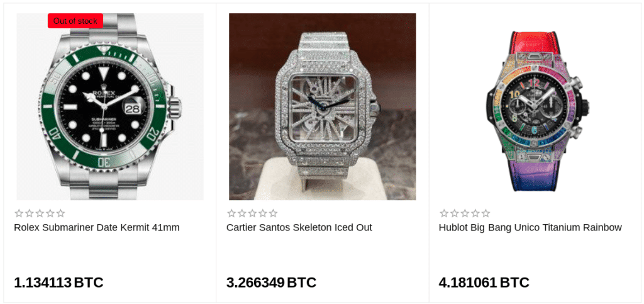The width and height of the screenshot is (644, 304).
Task: View the iced-out Cartier Santos watch photo
Action: pos(322,107)
